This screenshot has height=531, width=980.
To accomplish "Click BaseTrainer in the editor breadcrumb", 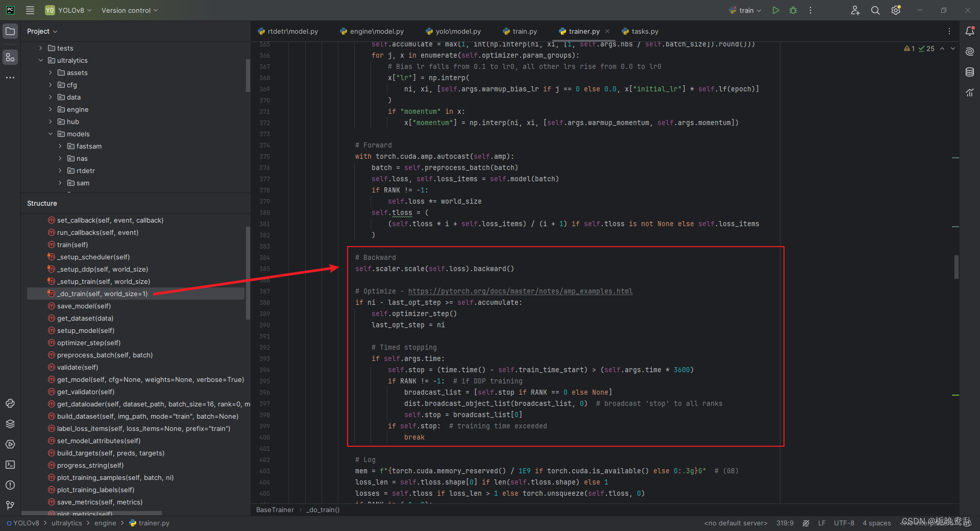I will pos(275,510).
